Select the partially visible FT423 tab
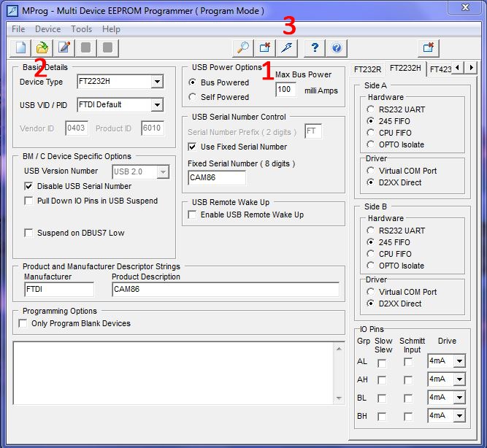Image resolution: width=487 pixels, height=448 pixels. tap(440, 69)
